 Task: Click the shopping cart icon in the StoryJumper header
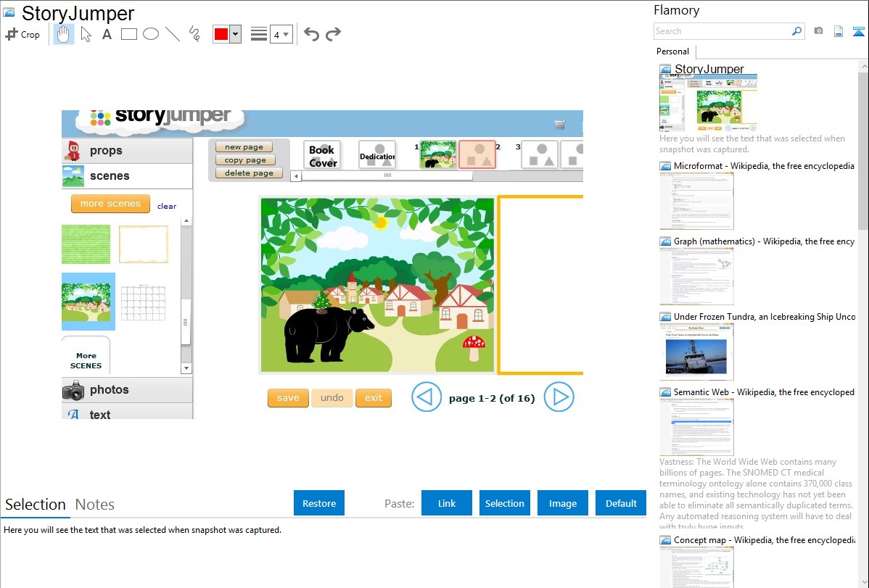[x=560, y=125]
